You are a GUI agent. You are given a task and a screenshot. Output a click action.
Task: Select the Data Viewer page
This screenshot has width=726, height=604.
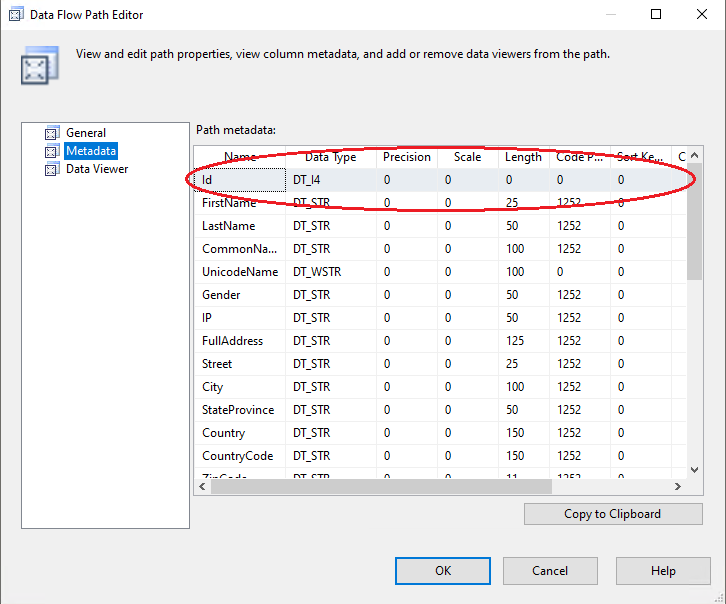pyautogui.click(x=97, y=169)
